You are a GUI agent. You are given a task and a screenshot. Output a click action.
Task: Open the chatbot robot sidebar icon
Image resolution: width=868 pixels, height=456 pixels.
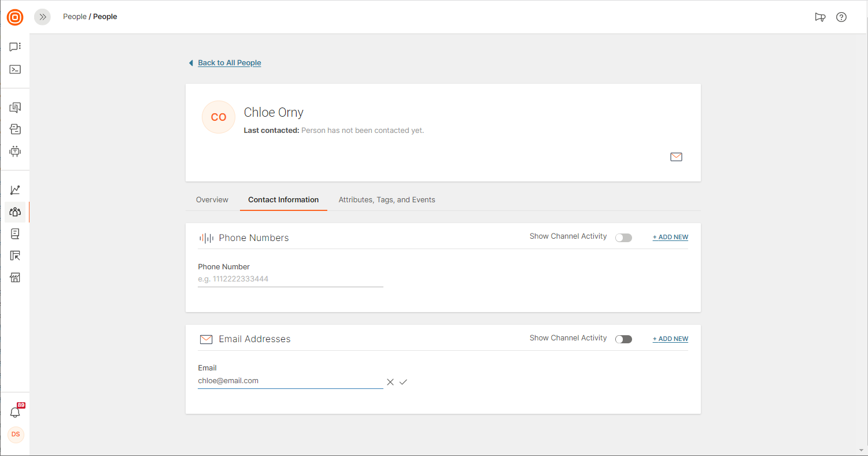pos(15,151)
